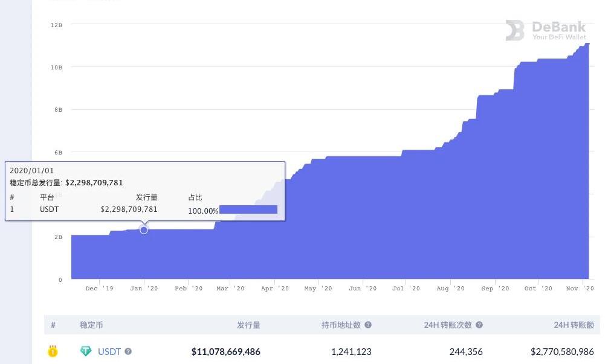
Task: Click the help icon beside 24H 转账次数
Action: (479, 325)
